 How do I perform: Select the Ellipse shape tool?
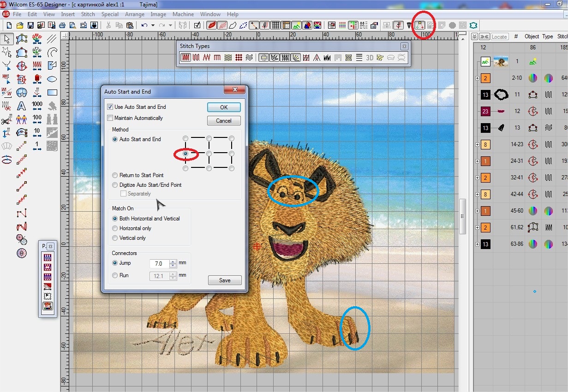52,79
